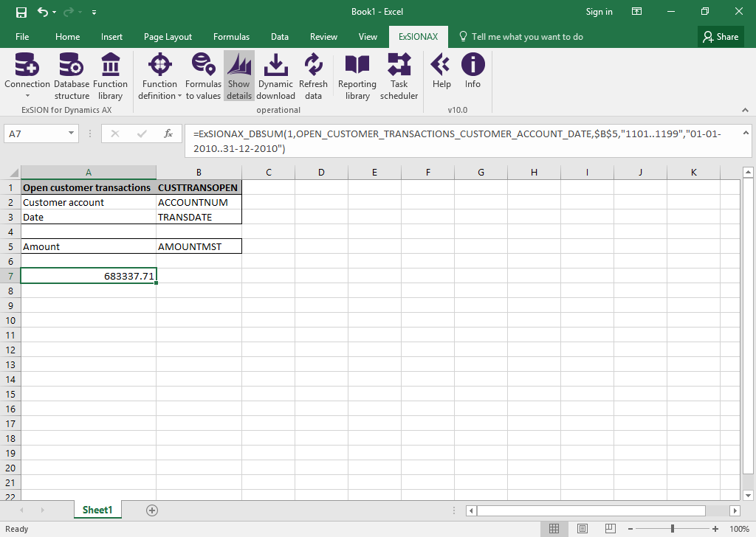Switch to Normal view in status bar
Image resolution: width=756 pixels, height=537 pixels.
pos(554,528)
